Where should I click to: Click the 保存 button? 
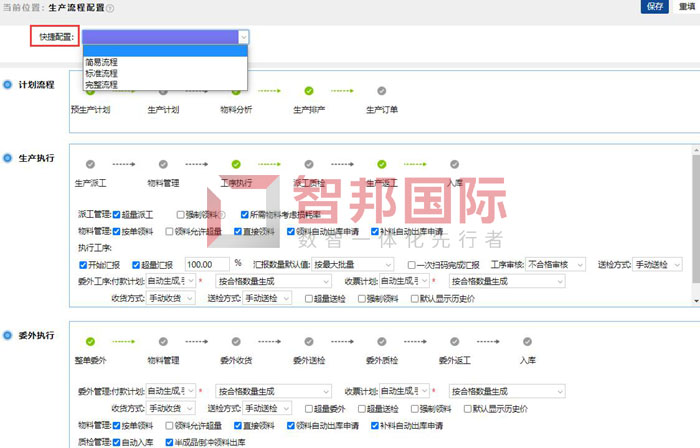(654, 6)
